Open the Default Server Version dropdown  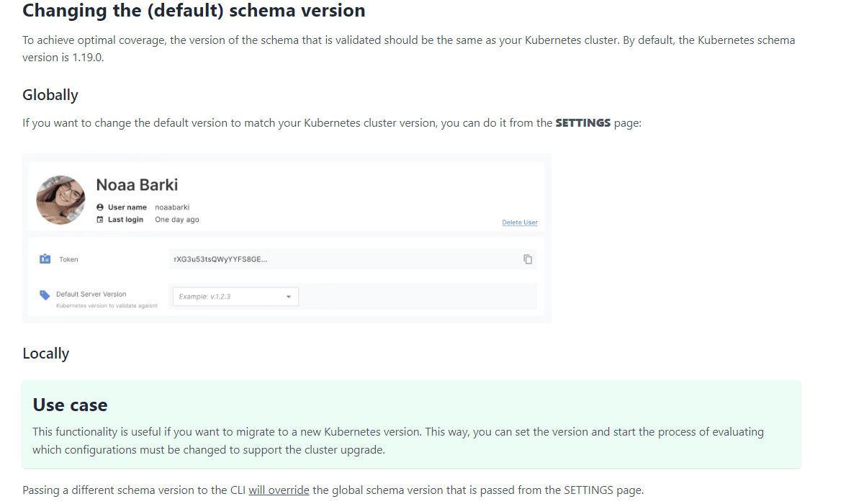click(235, 297)
